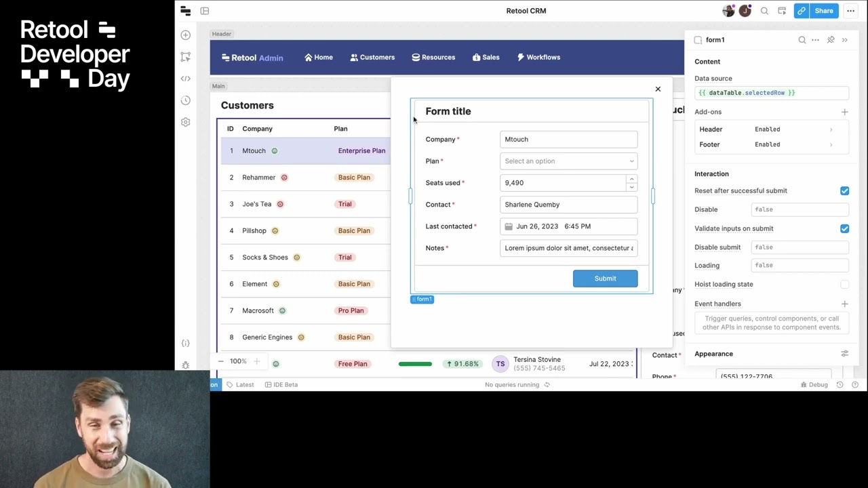Viewport: 868px width, 488px height.
Task: Click the IDE Beta status bar item
Action: pos(281,384)
